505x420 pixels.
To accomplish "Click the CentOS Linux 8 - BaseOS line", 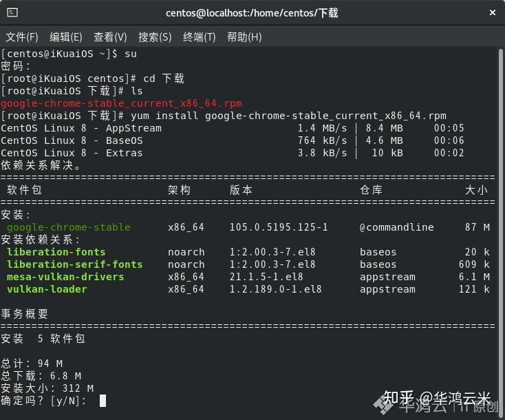I will pos(233,140).
